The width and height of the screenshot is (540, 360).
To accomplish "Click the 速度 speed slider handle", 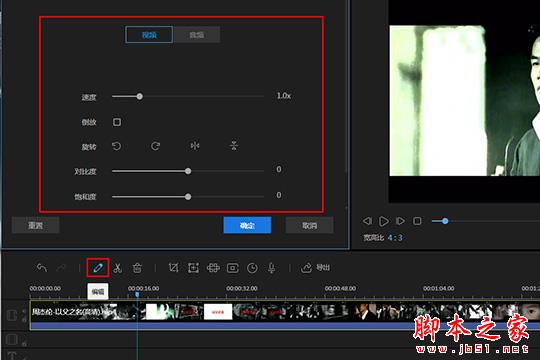I will [139, 96].
